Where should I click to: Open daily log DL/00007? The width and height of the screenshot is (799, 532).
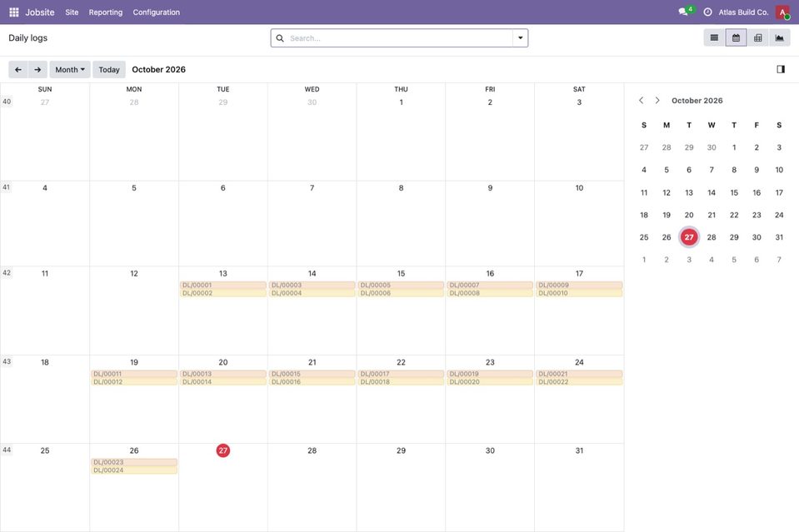coord(490,285)
